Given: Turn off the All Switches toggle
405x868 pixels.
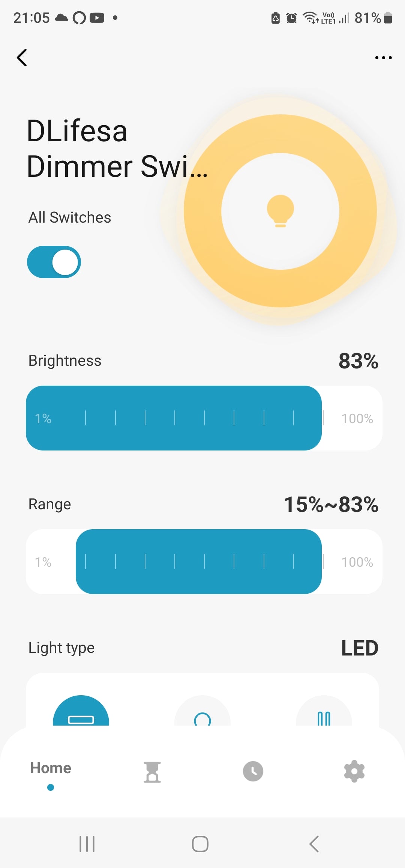Looking at the screenshot, I should point(54,262).
